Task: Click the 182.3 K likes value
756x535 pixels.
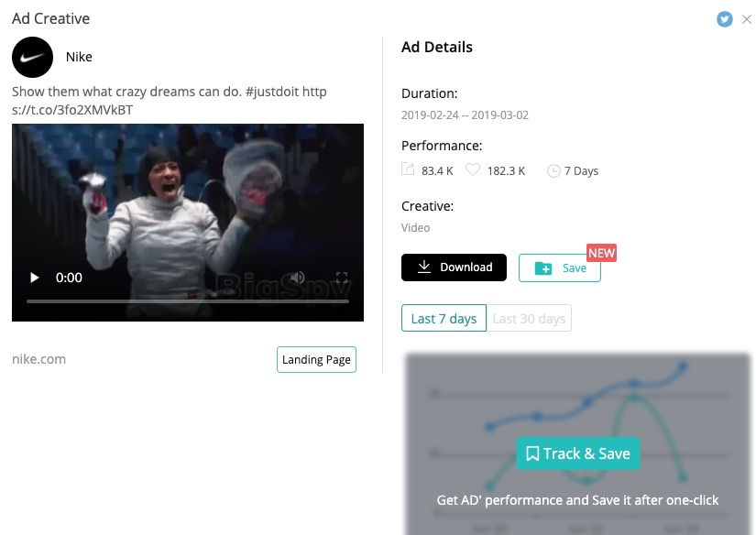Action: click(x=506, y=171)
